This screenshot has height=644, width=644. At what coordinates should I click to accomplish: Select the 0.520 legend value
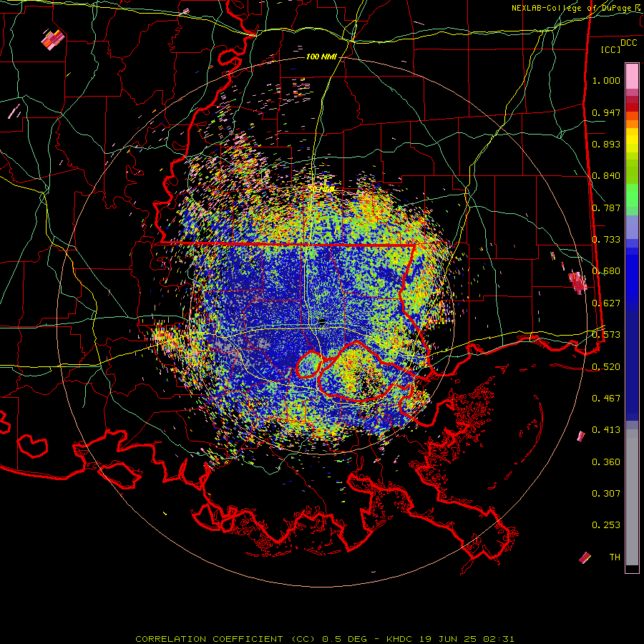pos(606,366)
